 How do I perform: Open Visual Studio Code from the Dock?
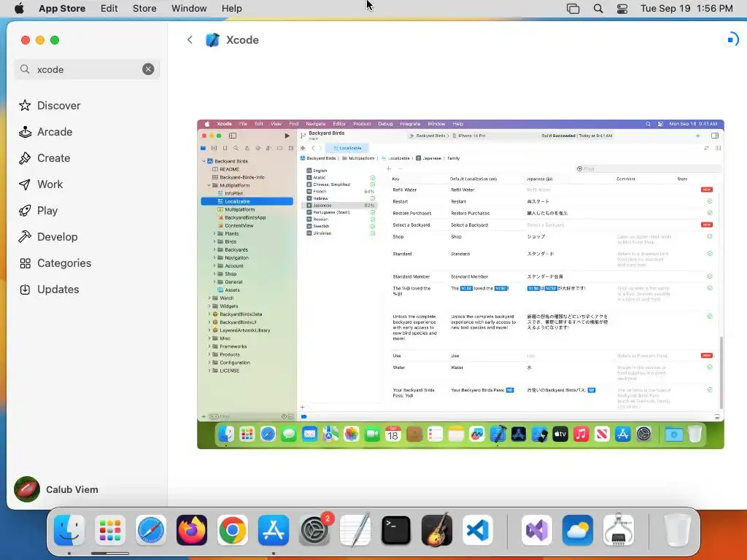[x=478, y=530]
